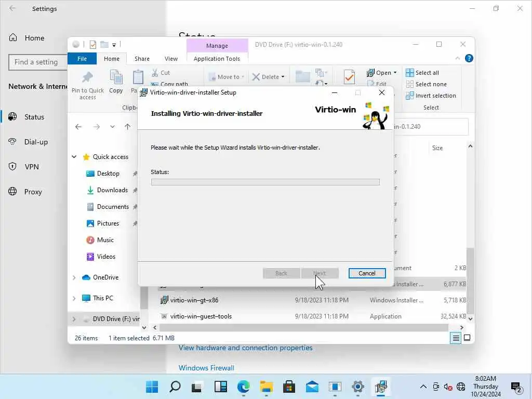The image size is (532, 399).
Task: Open Mail app from taskbar
Action: (312, 387)
